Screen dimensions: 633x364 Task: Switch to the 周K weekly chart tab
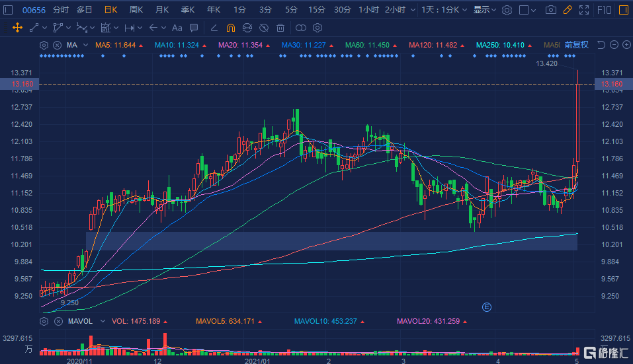tap(136, 10)
